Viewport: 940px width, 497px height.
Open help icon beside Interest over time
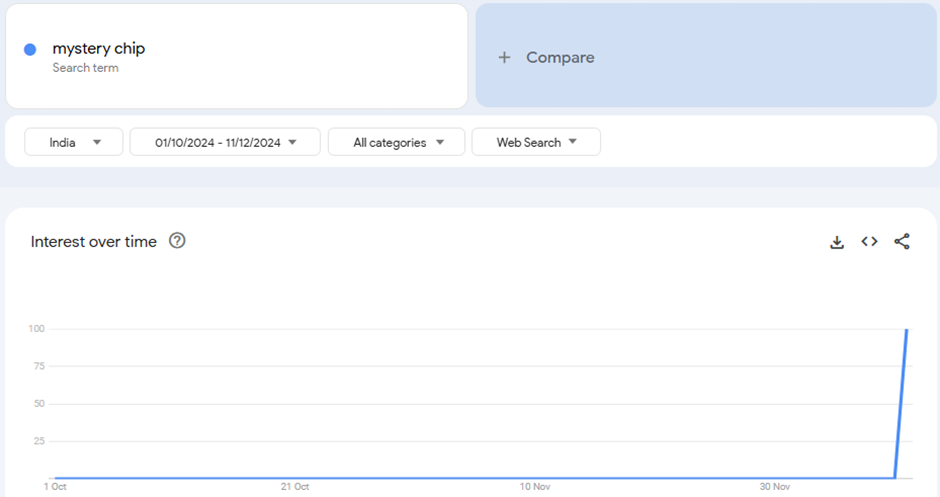coord(177,241)
